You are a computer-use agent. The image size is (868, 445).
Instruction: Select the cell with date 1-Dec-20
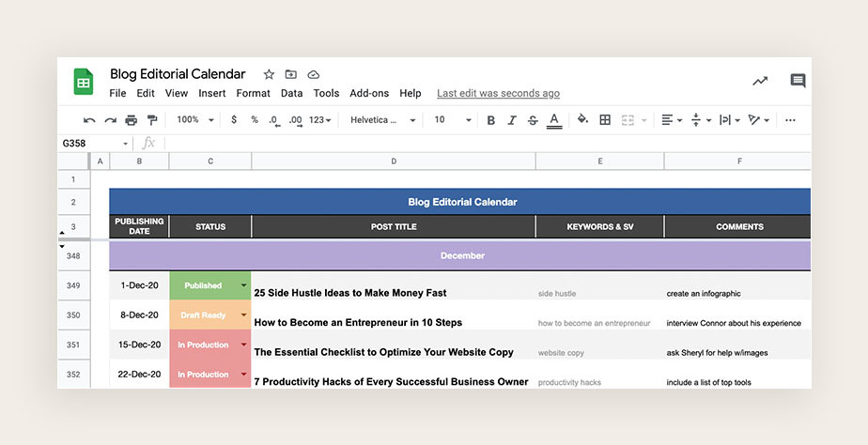click(x=139, y=285)
